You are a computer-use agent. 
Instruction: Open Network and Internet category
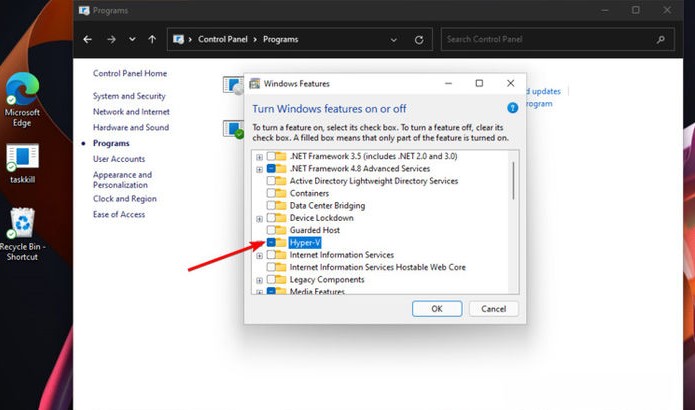point(131,112)
